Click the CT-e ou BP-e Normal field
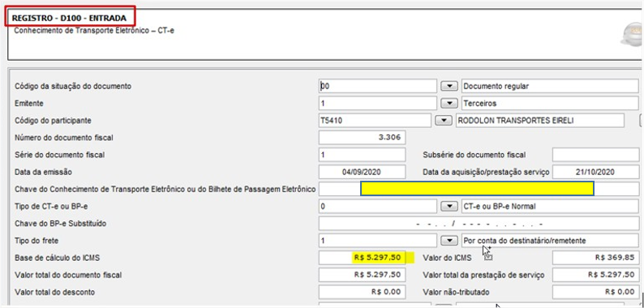The height and width of the screenshot is (308, 644). click(x=550, y=207)
